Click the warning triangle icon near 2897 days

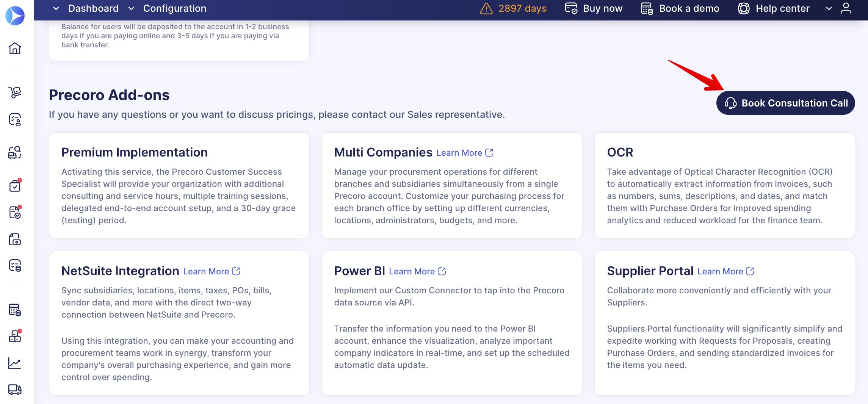[486, 8]
